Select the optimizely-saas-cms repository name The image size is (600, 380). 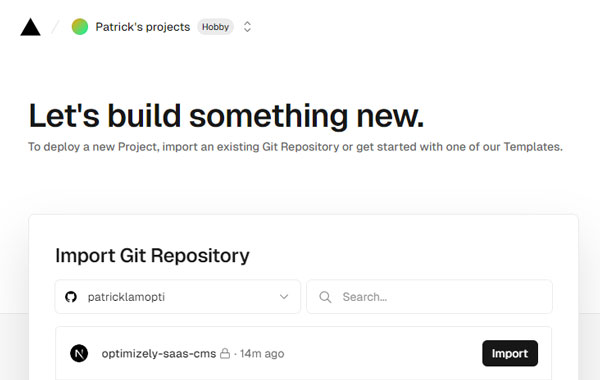click(x=158, y=354)
